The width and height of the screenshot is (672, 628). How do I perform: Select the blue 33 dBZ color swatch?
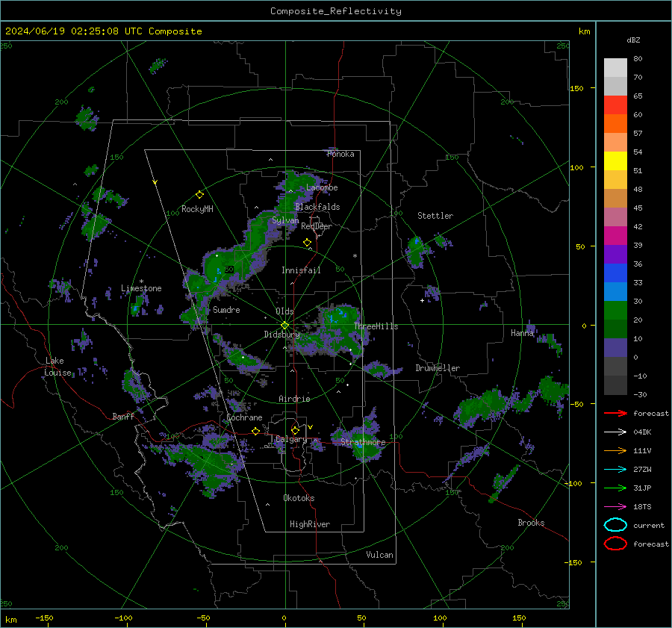point(615,273)
